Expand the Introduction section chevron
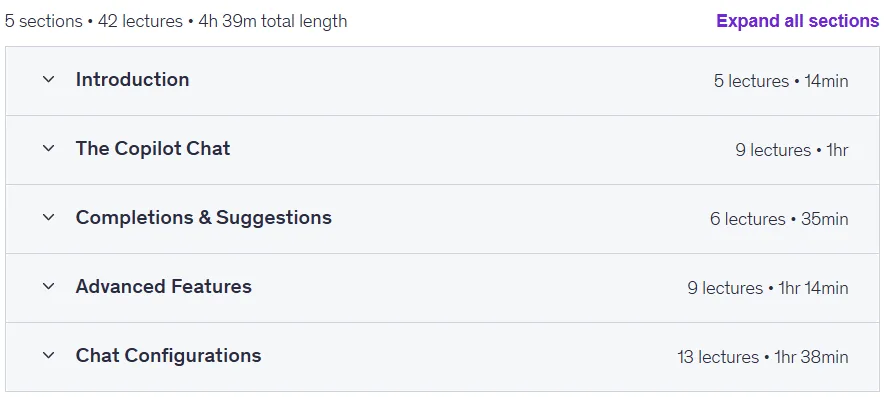Image resolution: width=884 pixels, height=397 pixels. point(48,80)
